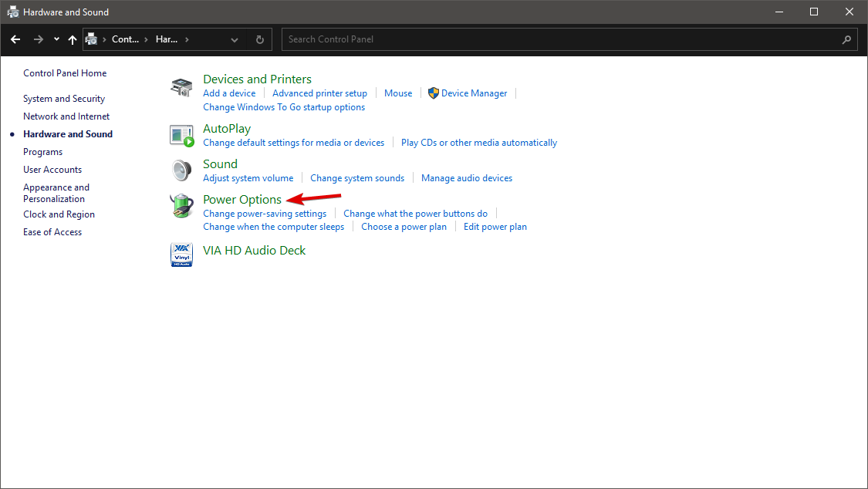
Task: Minimize the Hardware and Sound window
Action: (778, 12)
